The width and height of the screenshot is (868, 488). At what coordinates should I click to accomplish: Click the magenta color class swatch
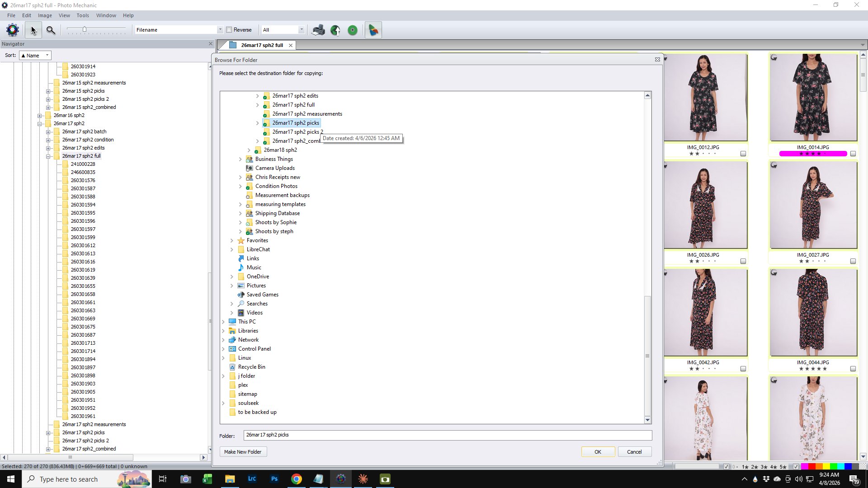(805, 466)
